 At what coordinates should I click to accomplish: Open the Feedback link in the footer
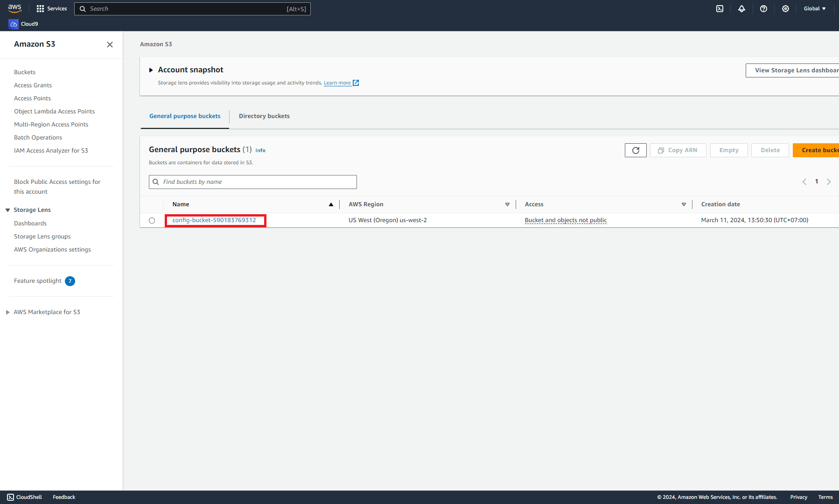[x=64, y=497]
